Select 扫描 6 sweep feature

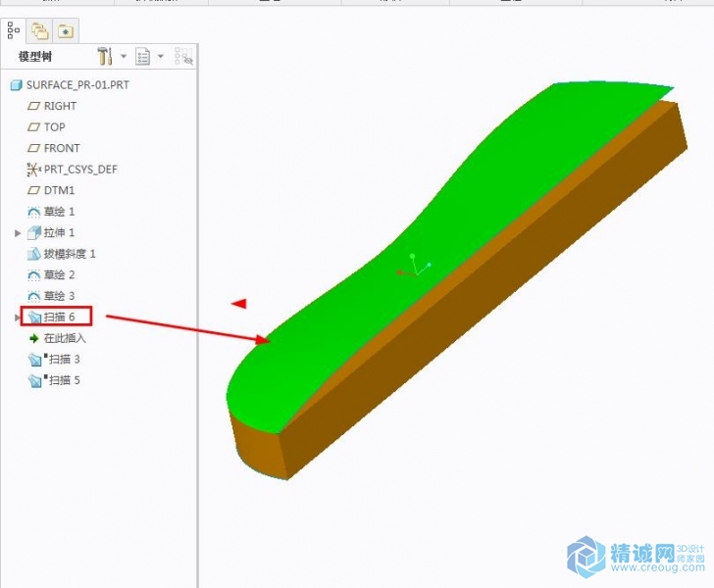tap(59, 317)
